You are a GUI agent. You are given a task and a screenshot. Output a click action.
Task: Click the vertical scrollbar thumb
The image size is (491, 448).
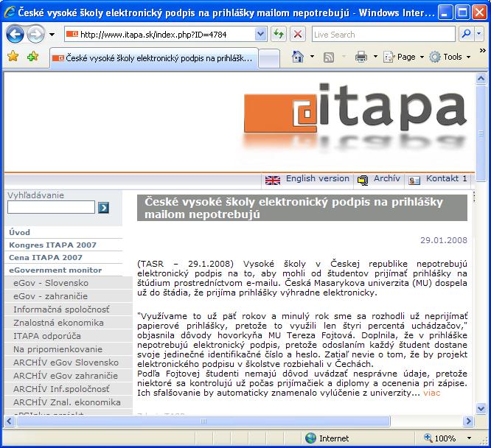click(481, 133)
